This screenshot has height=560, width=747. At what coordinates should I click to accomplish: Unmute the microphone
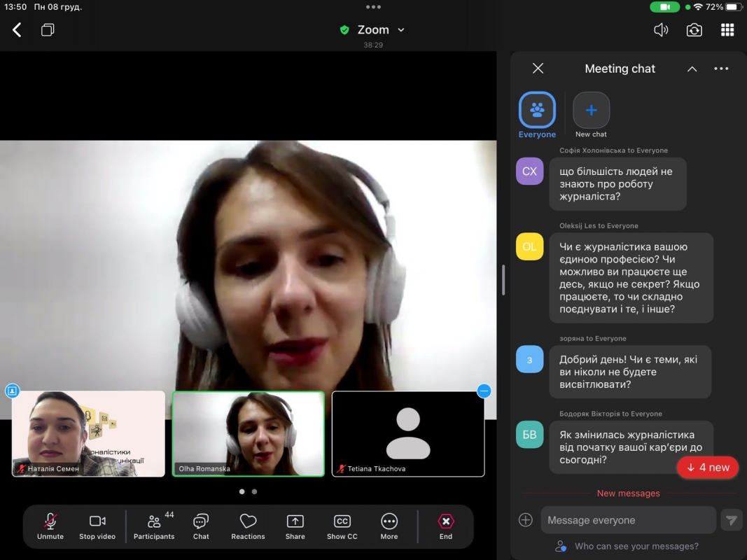[50, 526]
